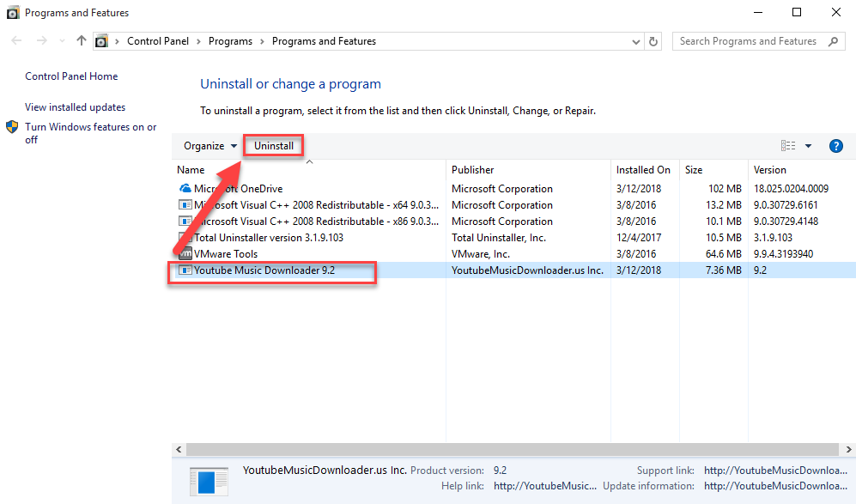Select Visual C++ 2008 x64 entry

(x=513, y=204)
